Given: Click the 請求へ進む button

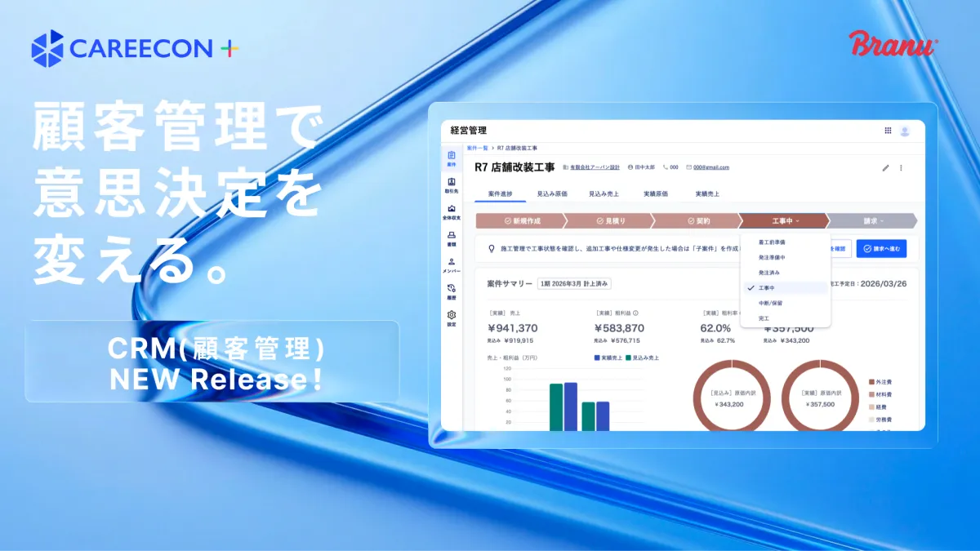Looking at the screenshot, I should click(881, 249).
